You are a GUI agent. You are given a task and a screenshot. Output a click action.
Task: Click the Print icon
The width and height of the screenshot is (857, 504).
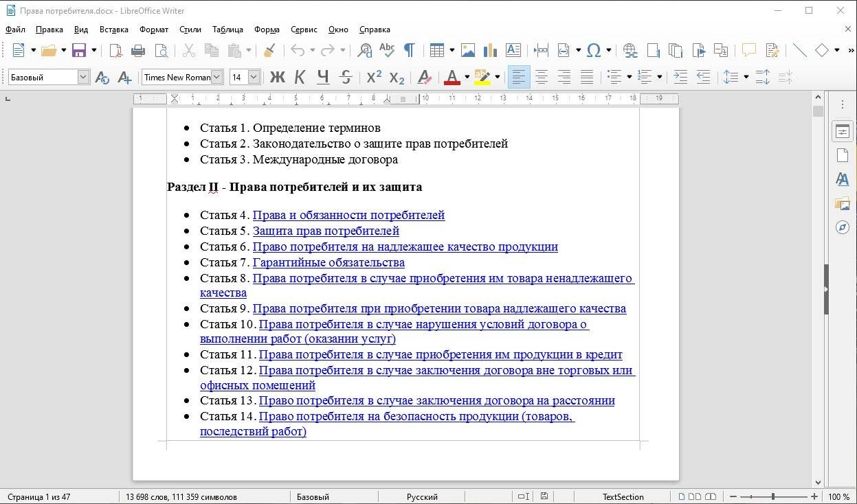[138, 50]
